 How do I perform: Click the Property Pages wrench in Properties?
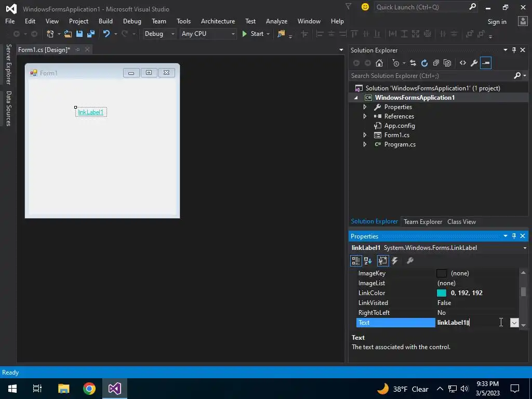coord(410,261)
